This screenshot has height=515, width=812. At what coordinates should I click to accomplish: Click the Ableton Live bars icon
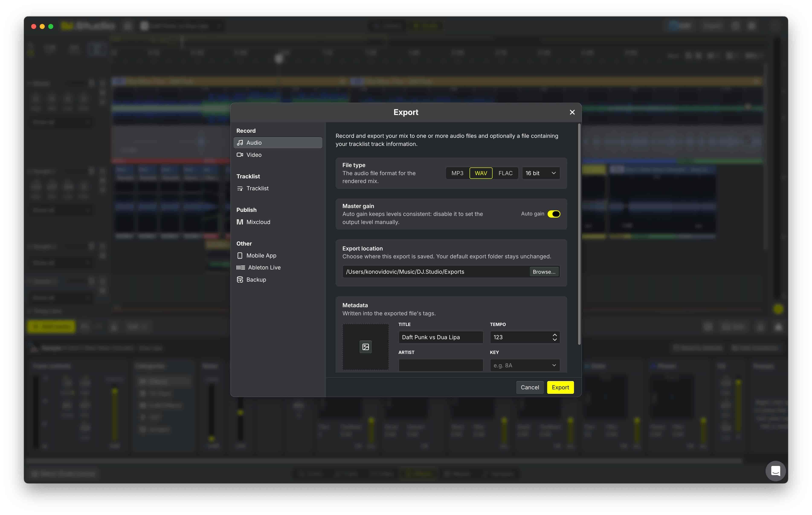coord(241,267)
